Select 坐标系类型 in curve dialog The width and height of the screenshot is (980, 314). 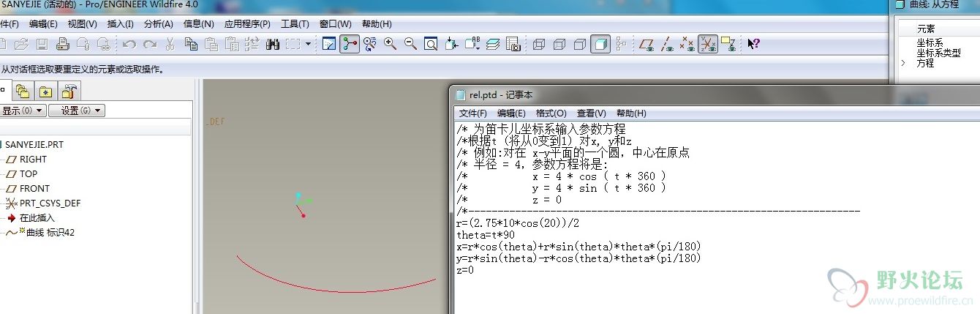pyautogui.click(x=938, y=53)
